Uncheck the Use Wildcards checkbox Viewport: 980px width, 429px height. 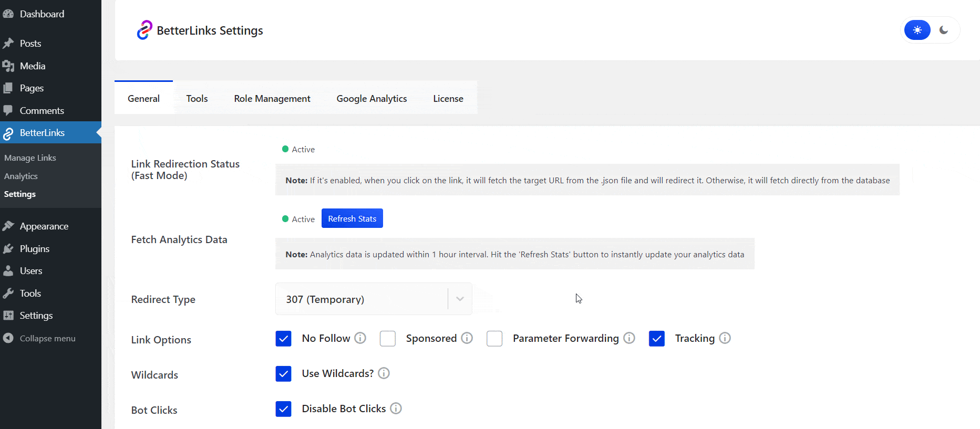coord(283,374)
